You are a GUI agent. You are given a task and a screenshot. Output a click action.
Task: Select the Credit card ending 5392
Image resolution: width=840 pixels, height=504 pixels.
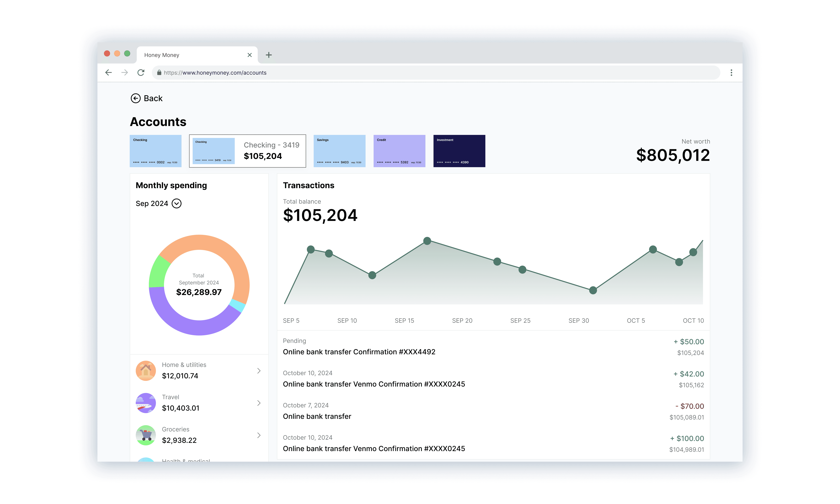tap(399, 151)
